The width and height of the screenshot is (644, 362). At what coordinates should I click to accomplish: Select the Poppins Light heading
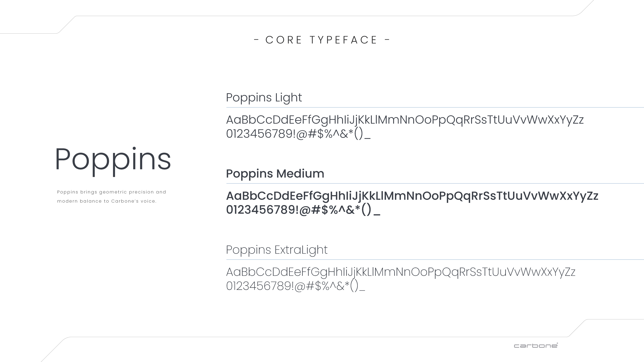(x=264, y=97)
